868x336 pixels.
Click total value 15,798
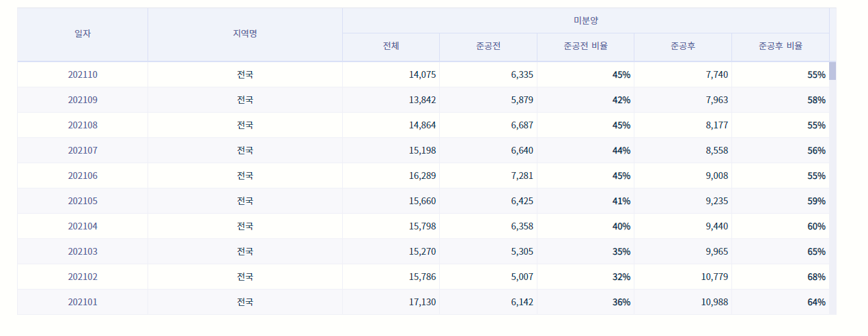[x=422, y=226]
